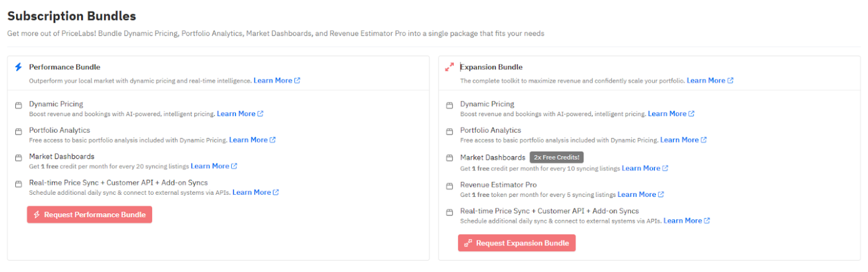Open Learn More for Expansion Market Dashboards
Screen dimensions: 868x272
644,168
